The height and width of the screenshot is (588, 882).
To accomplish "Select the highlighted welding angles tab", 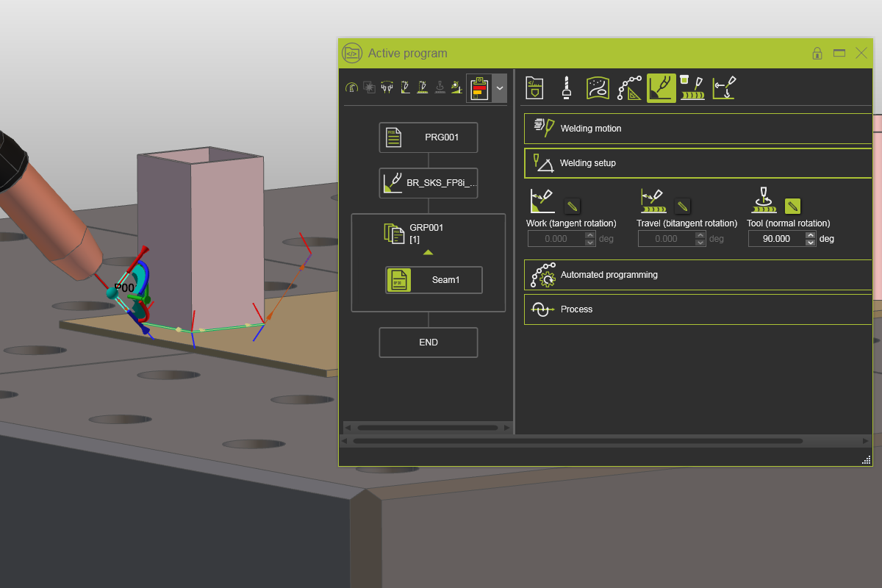I will [661, 87].
